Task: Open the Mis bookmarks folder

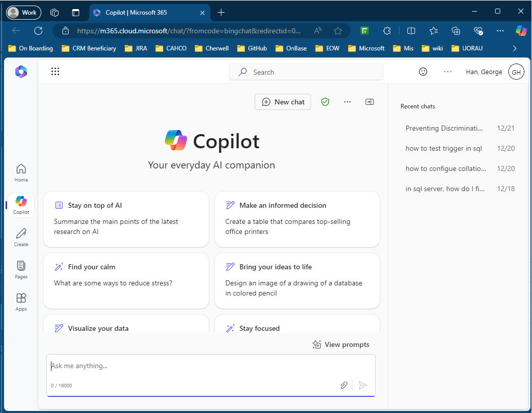Action: (403, 48)
